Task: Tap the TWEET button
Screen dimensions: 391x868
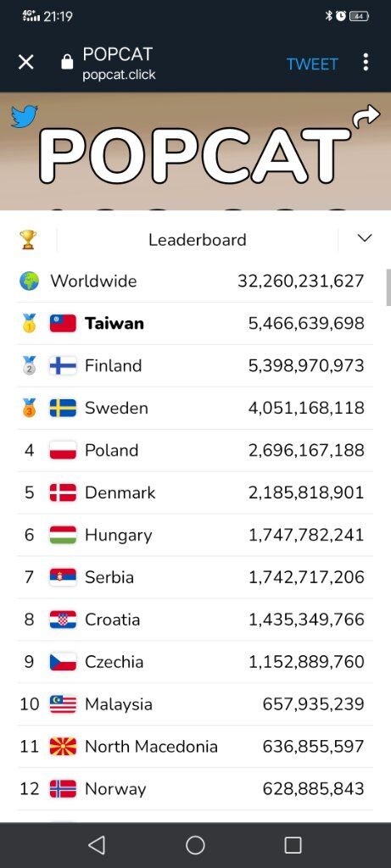Action: coord(312,64)
